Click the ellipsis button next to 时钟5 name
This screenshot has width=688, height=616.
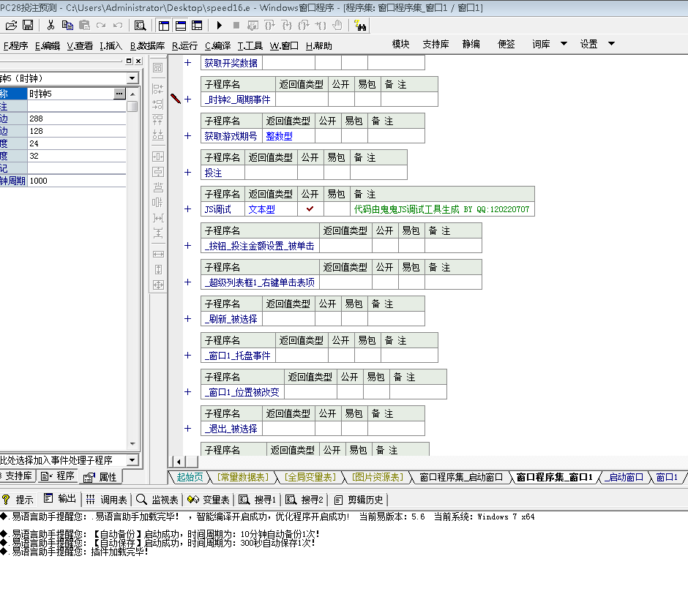pyautogui.click(x=119, y=94)
